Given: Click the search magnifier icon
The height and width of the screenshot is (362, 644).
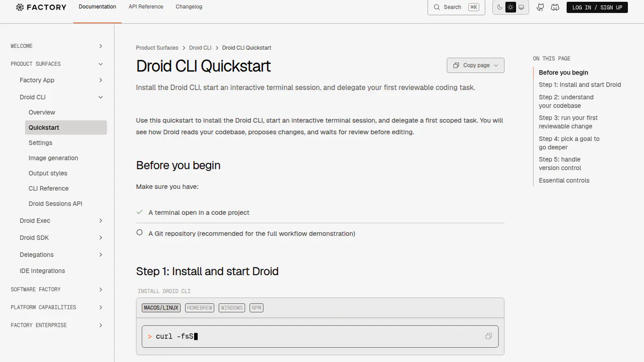Looking at the screenshot, I should tap(437, 7).
